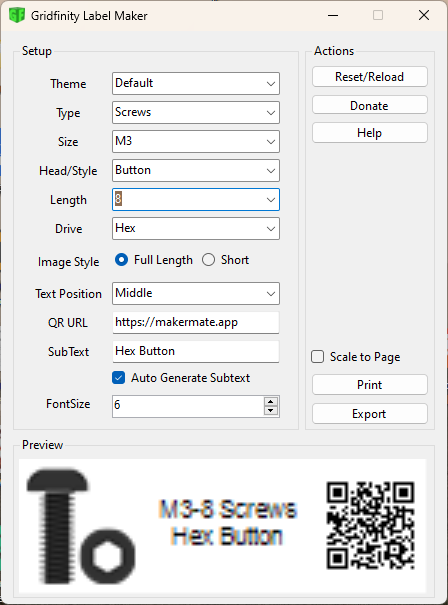Expand the Length combo box showing 8
This screenshot has width=448, height=605.
(x=196, y=199)
